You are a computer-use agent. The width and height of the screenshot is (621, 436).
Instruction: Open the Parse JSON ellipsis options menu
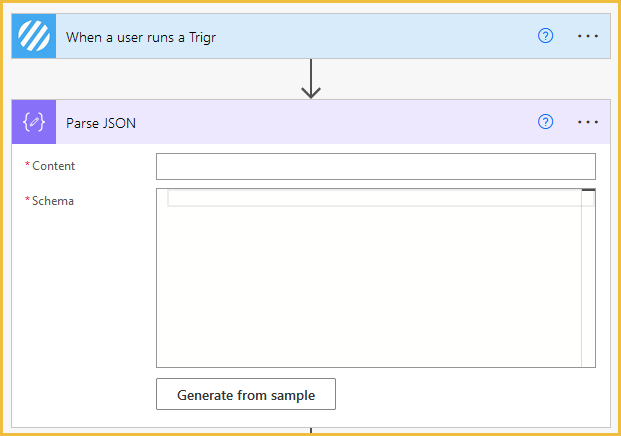(588, 122)
